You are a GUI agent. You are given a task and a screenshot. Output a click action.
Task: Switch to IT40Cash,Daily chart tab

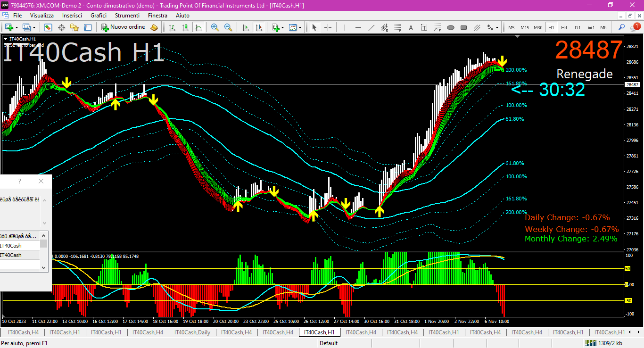[192, 332]
